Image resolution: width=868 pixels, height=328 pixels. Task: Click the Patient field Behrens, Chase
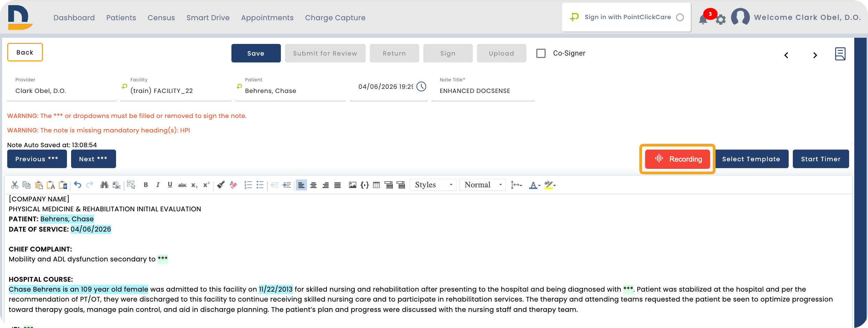[290, 91]
